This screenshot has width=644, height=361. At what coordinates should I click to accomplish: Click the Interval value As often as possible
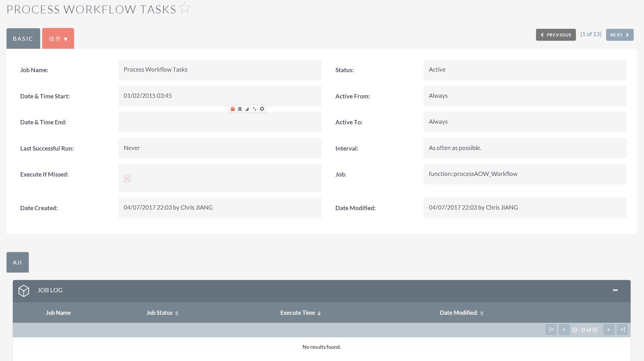point(525,148)
